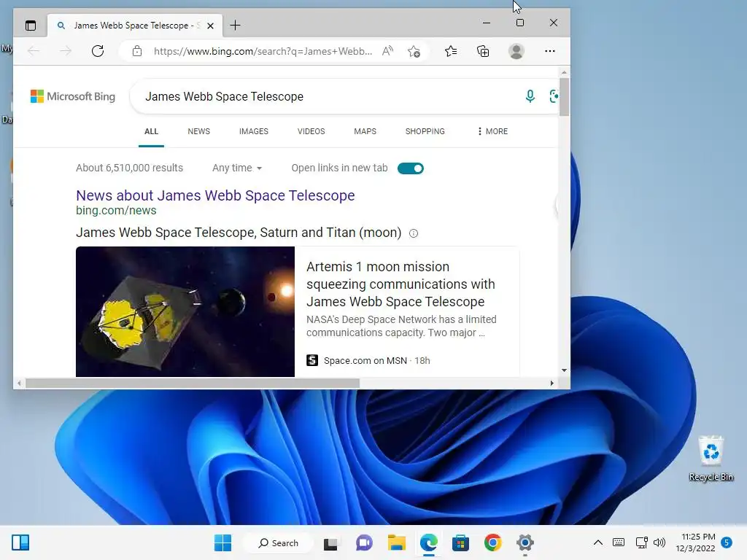The width and height of the screenshot is (747, 560).
Task: Open the touch keyboard tray icon
Action: [619, 542]
